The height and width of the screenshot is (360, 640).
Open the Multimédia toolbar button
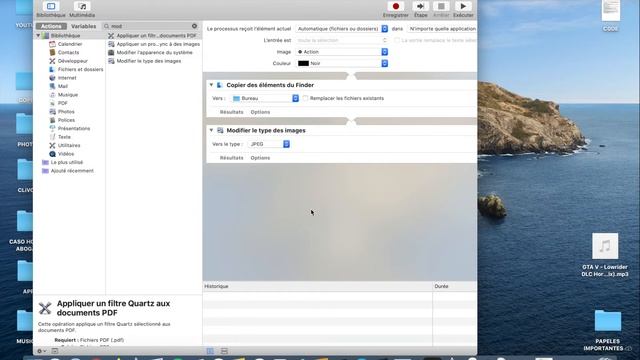82,9
